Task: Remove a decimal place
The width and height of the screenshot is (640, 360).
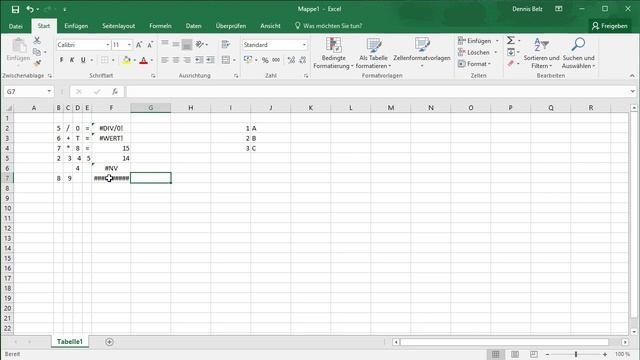Action: (302, 60)
